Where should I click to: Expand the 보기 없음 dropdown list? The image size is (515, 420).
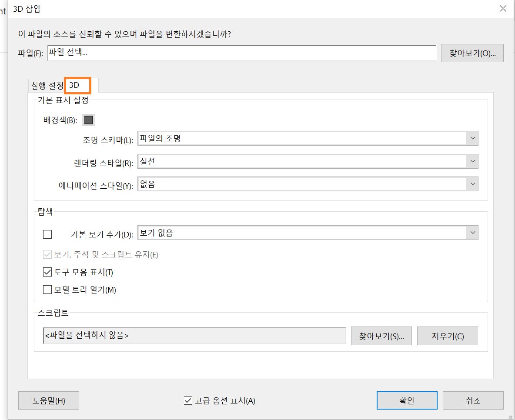tap(473, 232)
